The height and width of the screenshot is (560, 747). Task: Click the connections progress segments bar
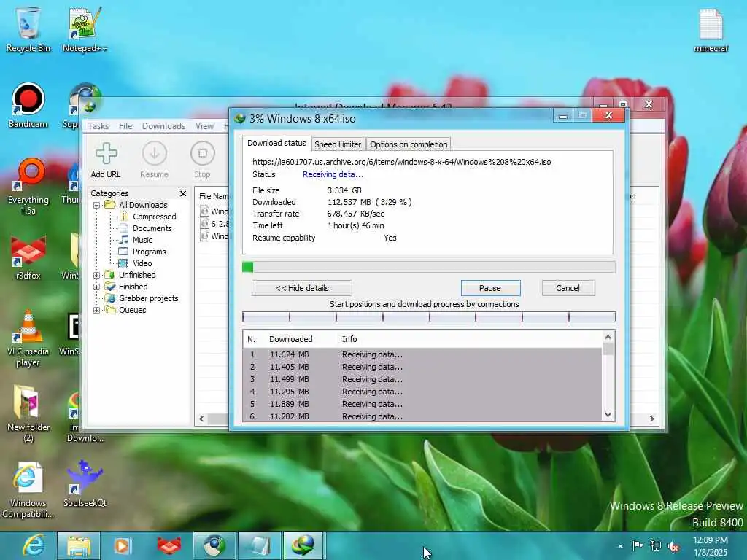[x=429, y=316]
